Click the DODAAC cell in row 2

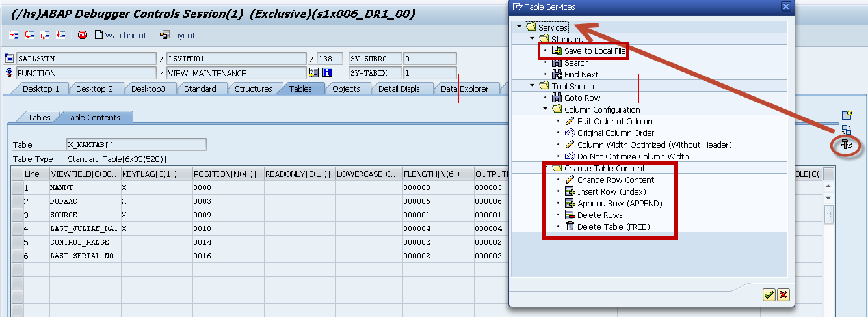click(84, 201)
